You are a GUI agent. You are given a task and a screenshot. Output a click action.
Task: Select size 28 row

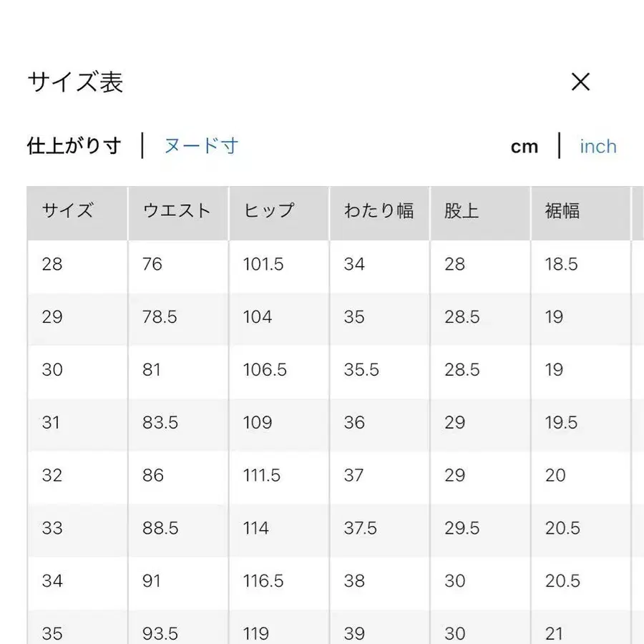52,264
